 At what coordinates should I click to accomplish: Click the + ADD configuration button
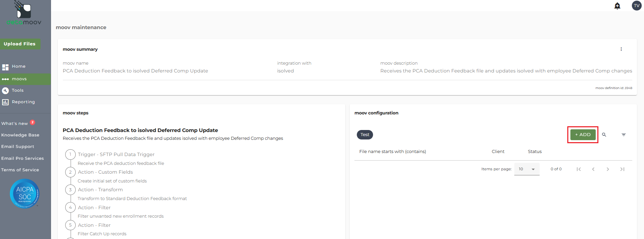[583, 135]
